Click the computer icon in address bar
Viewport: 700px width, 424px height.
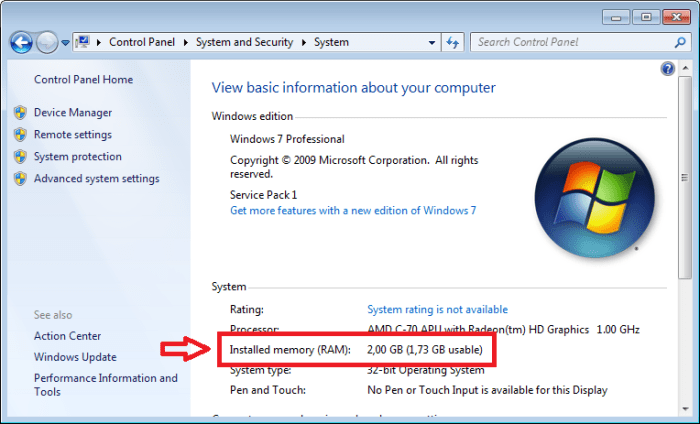(83, 42)
